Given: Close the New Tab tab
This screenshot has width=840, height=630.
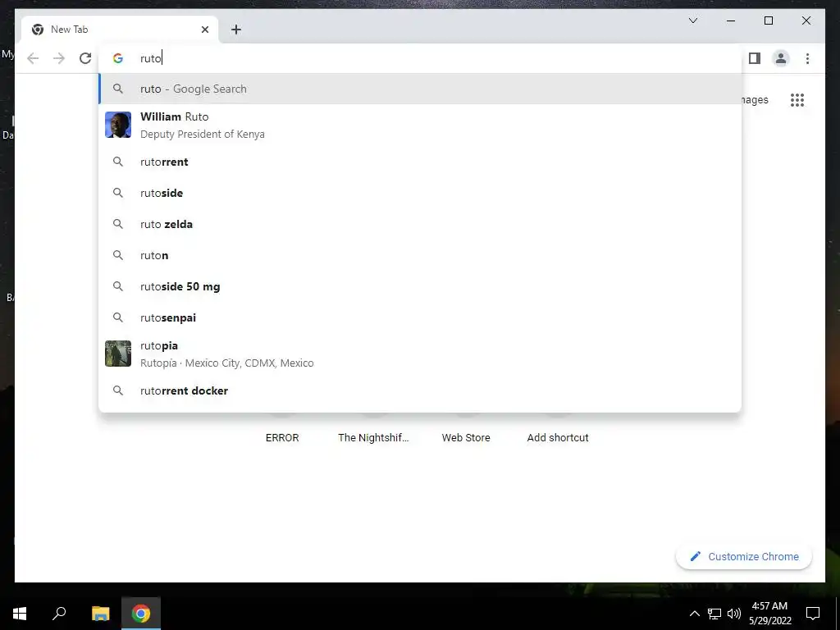Looking at the screenshot, I should [204, 30].
